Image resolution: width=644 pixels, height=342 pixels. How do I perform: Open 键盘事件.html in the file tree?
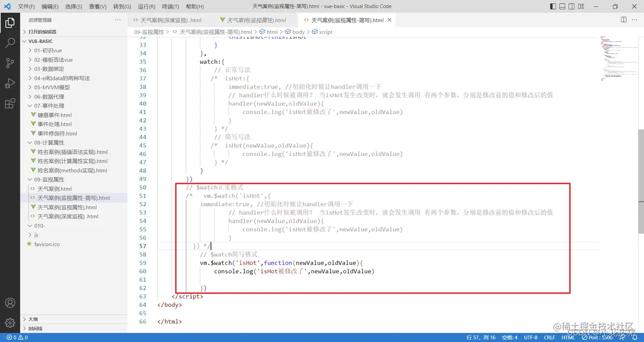(x=55, y=115)
